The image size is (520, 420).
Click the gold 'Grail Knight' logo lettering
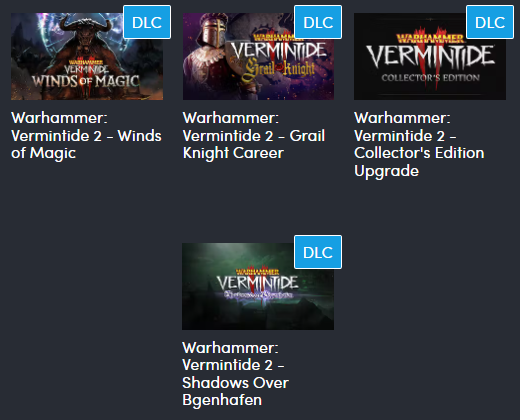[x=279, y=70]
